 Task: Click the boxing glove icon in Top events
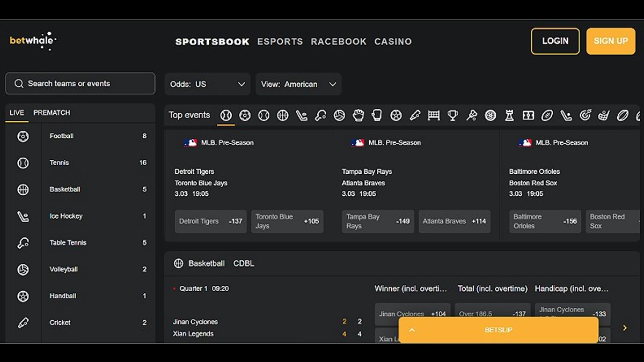(377, 115)
